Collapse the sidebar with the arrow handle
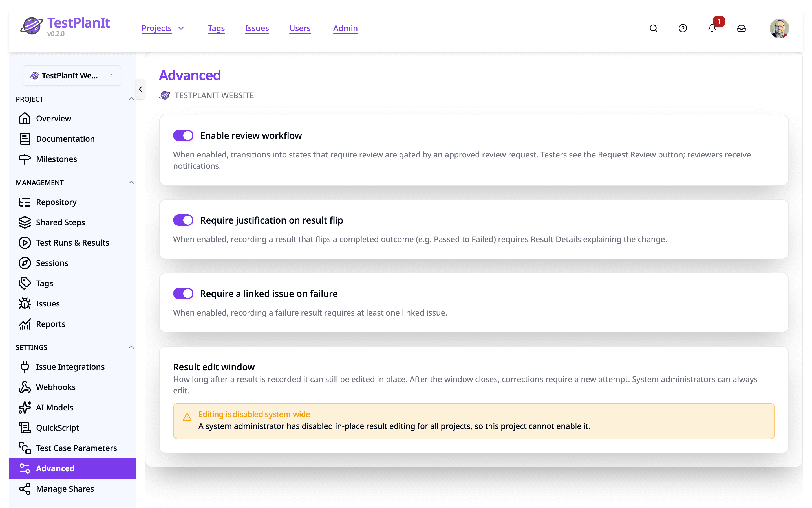 [140, 89]
